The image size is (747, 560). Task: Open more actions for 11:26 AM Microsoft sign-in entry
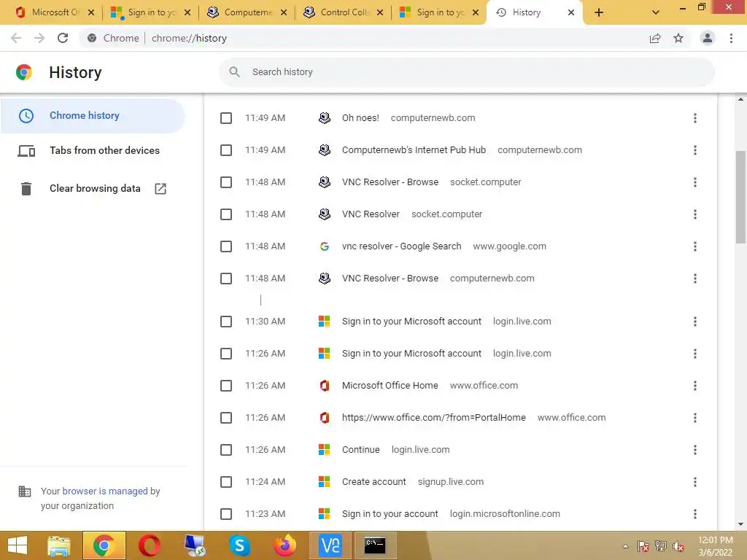click(695, 354)
